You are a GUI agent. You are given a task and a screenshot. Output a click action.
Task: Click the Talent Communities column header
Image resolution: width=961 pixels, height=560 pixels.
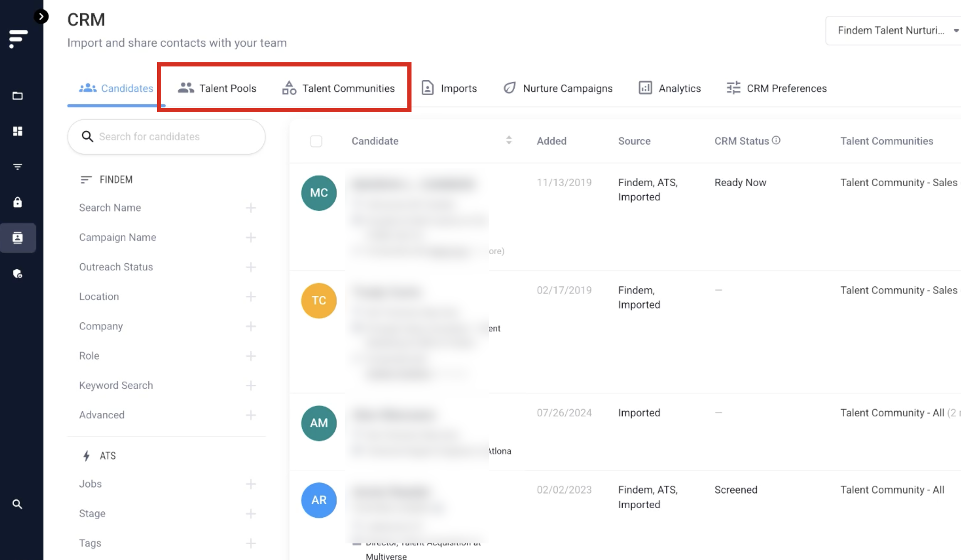pos(887,141)
